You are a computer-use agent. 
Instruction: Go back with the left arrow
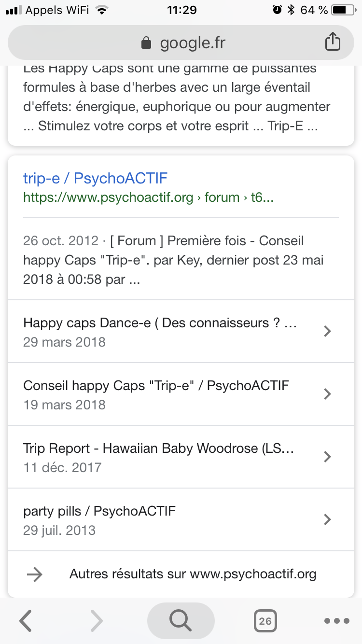tap(26, 621)
